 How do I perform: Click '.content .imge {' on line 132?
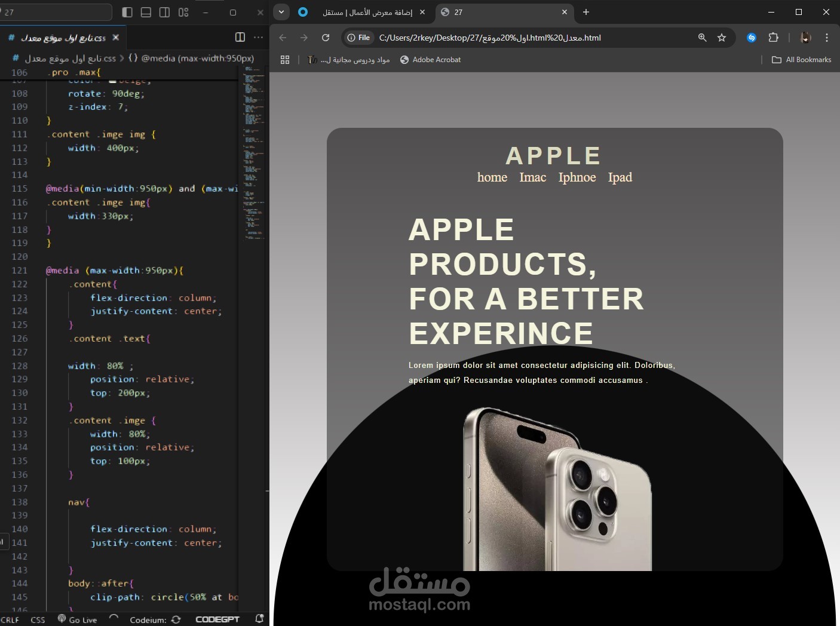[x=112, y=420]
